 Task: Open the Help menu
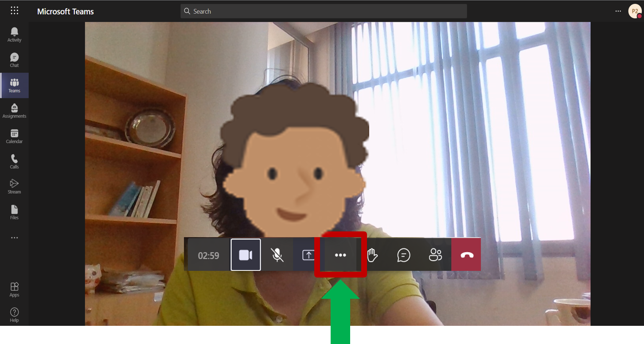click(14, 315)
